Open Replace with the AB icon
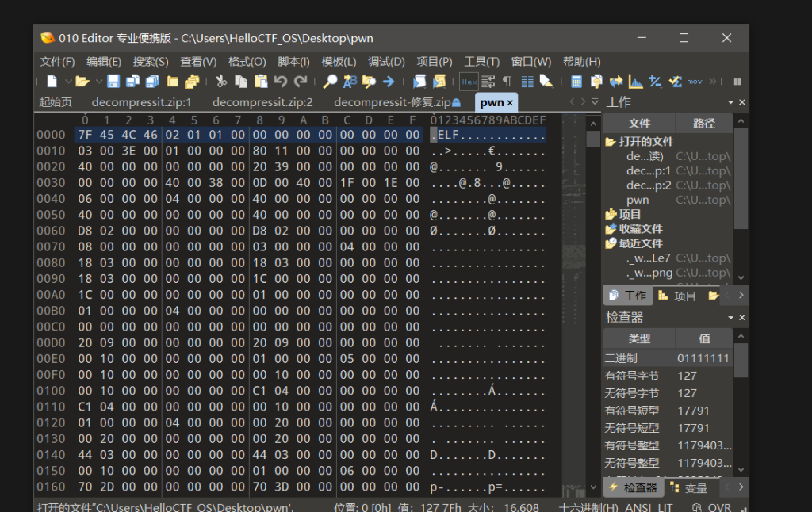Image resolution: width=812 pixels, height=512 pixels. [350, 82]
